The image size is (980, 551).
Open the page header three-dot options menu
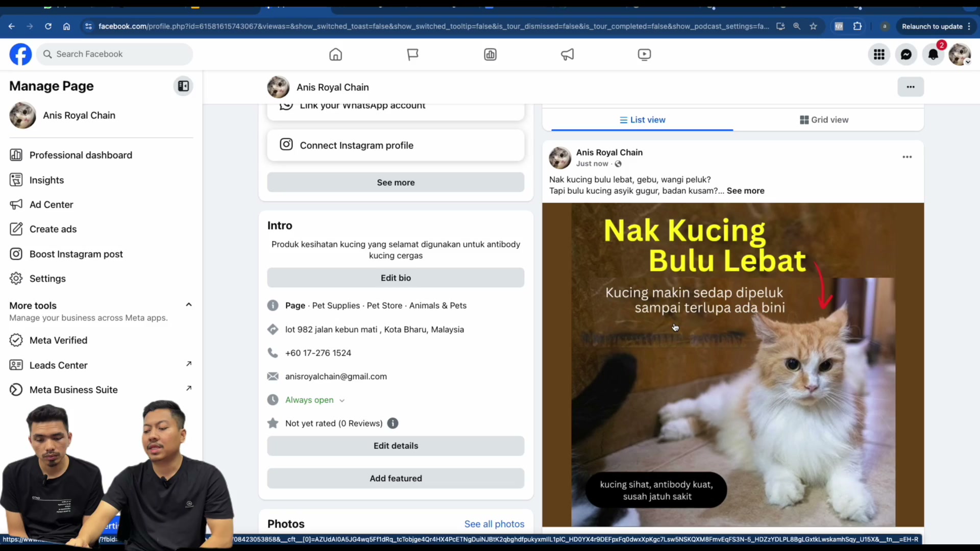click(911, 87)
